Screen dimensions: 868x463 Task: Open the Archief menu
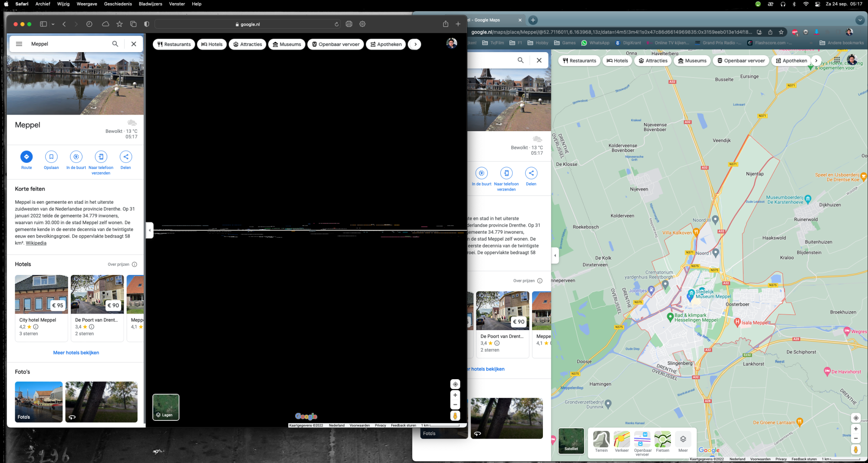click(43, 4)
